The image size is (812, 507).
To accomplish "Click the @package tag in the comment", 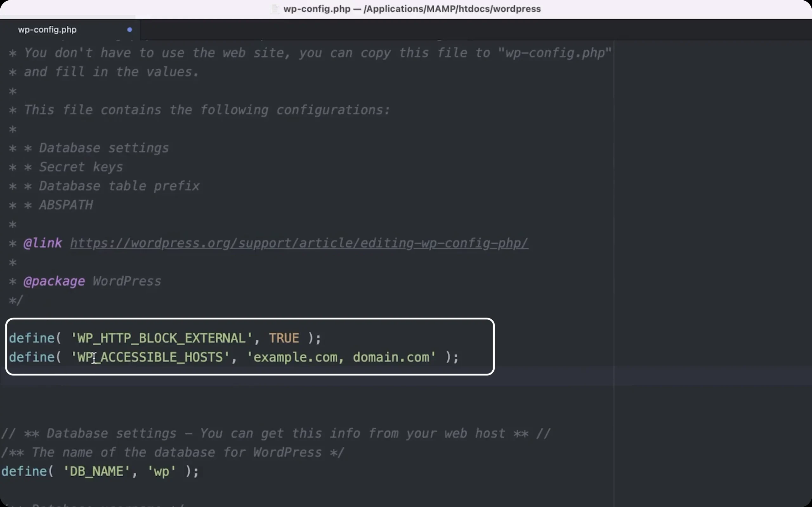I will 54,281.
